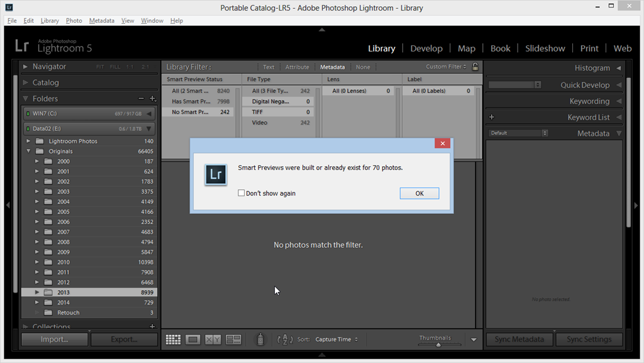Toggle the Metadata filter mode
The width and height of the screenshot is (644, 363).
tap(332, 67)
